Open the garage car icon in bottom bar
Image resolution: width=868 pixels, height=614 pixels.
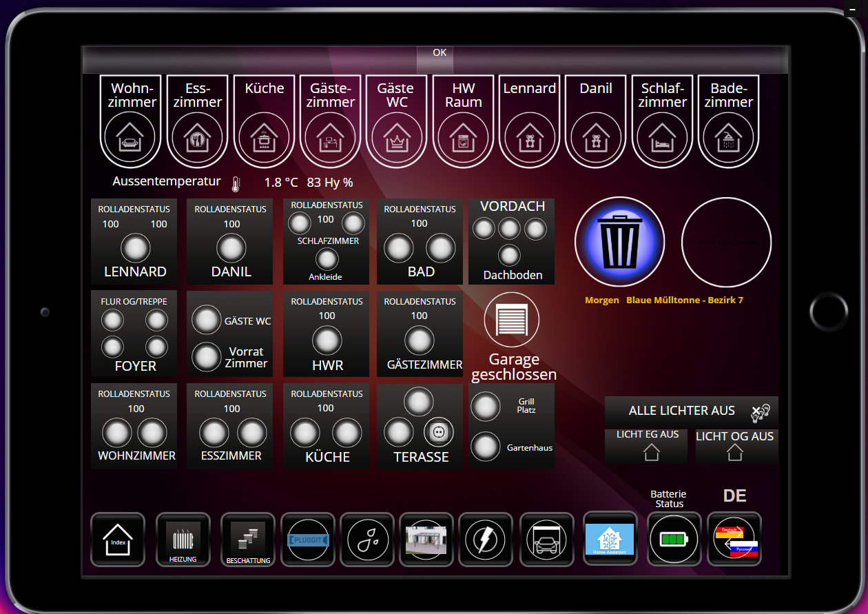pos(546,540)
